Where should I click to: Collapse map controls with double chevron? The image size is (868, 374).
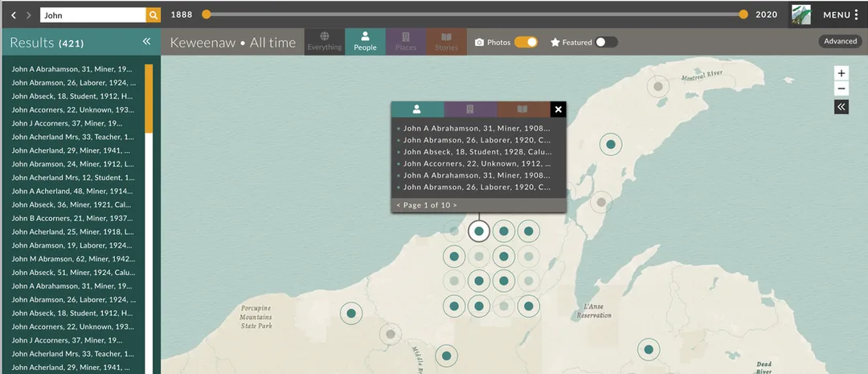tap(841, 107)
